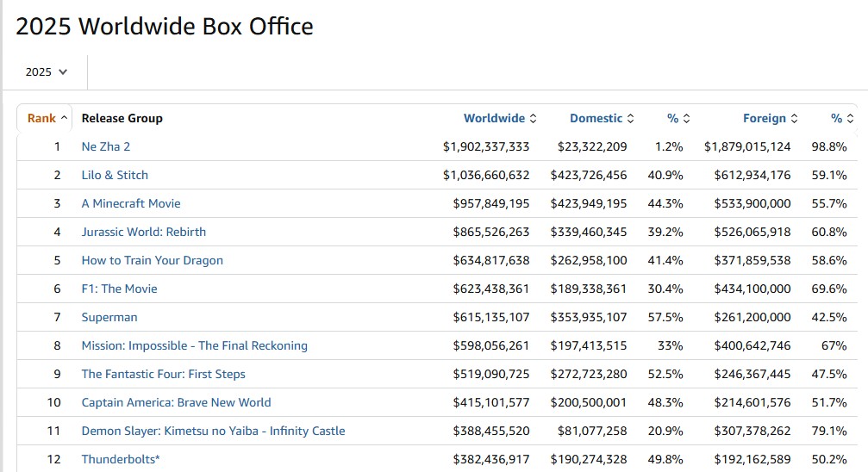Select the 20.9% domestic share cell
The width and height of the screenshot is (868, 472).
coord(665,431)
